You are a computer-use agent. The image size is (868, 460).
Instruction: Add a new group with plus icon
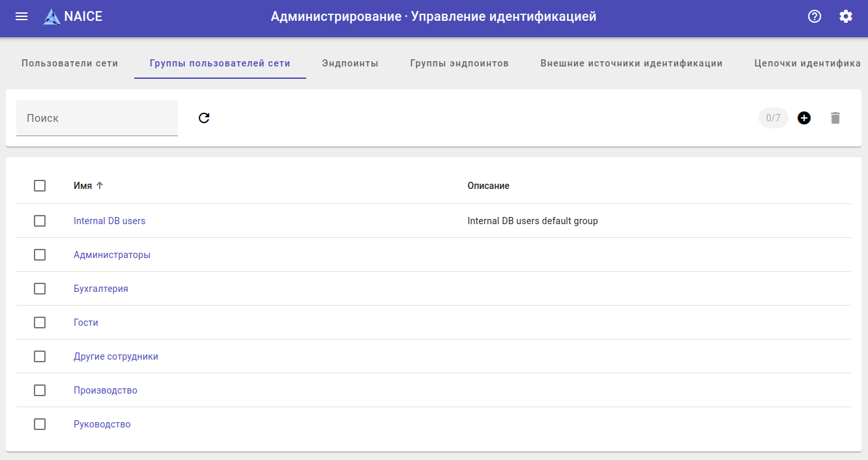pos(804,118)
